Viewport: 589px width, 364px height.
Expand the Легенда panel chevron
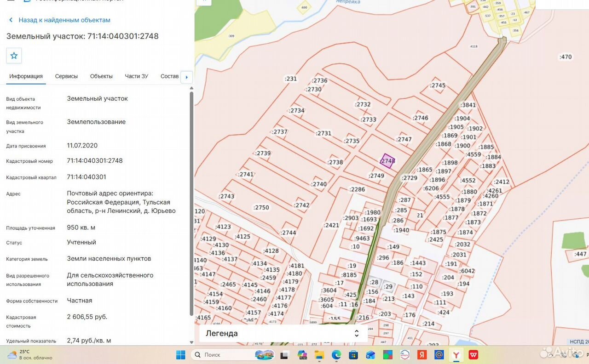[x=356, y=334]
